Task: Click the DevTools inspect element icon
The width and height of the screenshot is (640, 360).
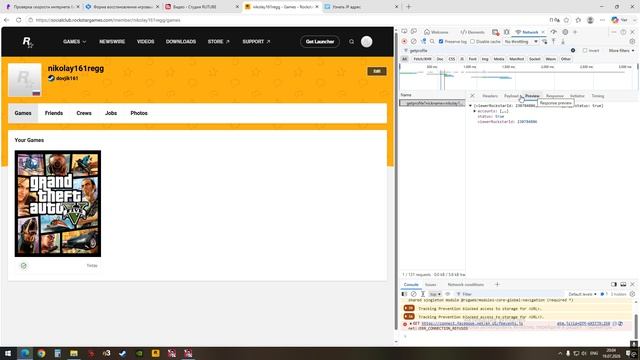Action: tap(404, 32)
